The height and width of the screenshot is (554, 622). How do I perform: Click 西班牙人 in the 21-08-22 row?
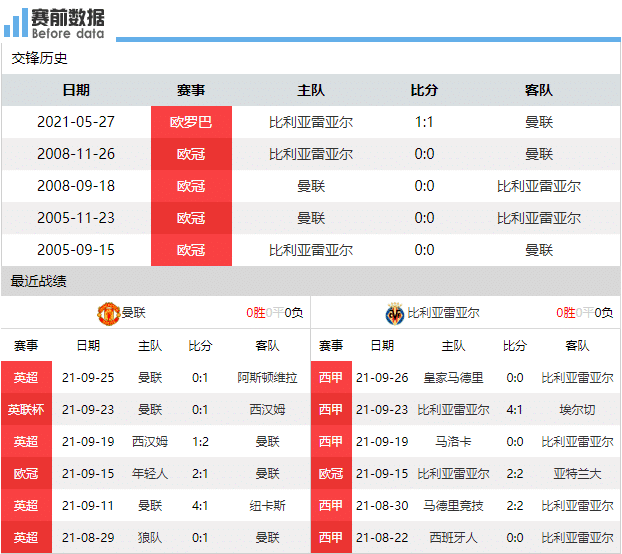pos(453,538)
